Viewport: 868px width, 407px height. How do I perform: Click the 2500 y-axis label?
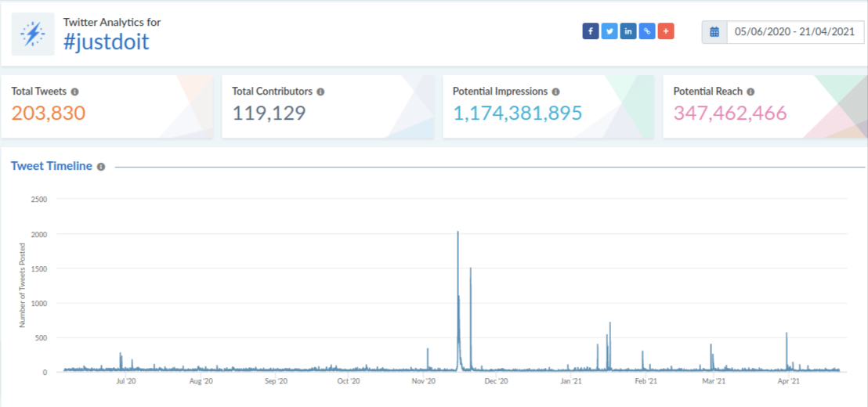(x=41, y=199)
